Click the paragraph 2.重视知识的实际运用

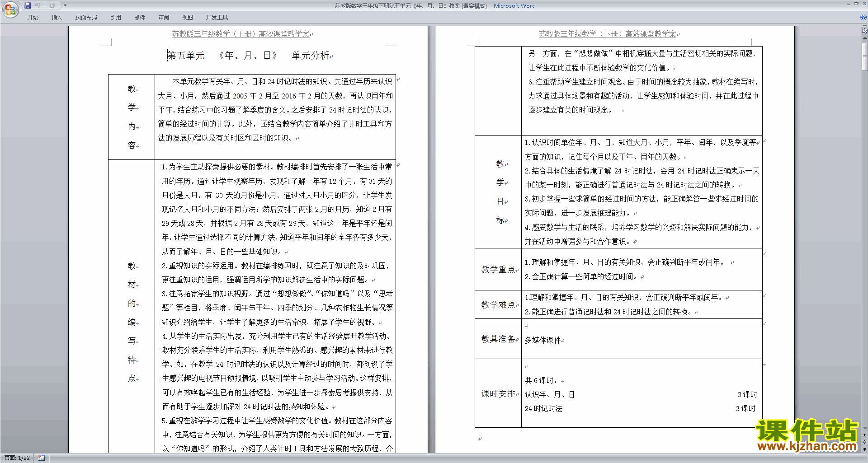275,272
